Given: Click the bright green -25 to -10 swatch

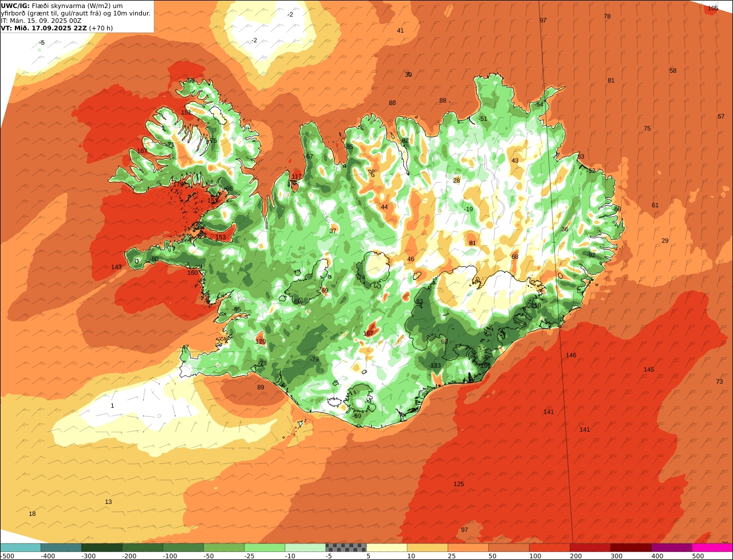Looking at the screenshot, I should [x=265, y=547].
